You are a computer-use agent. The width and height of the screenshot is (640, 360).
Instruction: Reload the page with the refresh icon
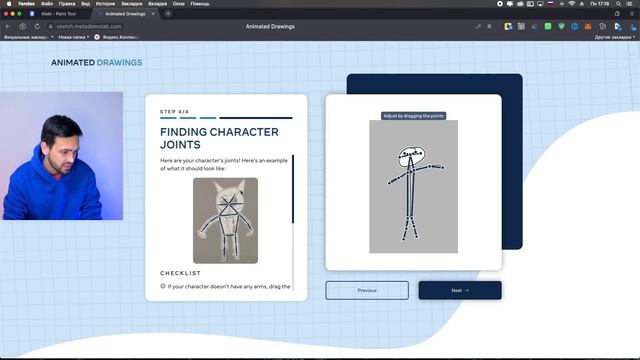37,27
